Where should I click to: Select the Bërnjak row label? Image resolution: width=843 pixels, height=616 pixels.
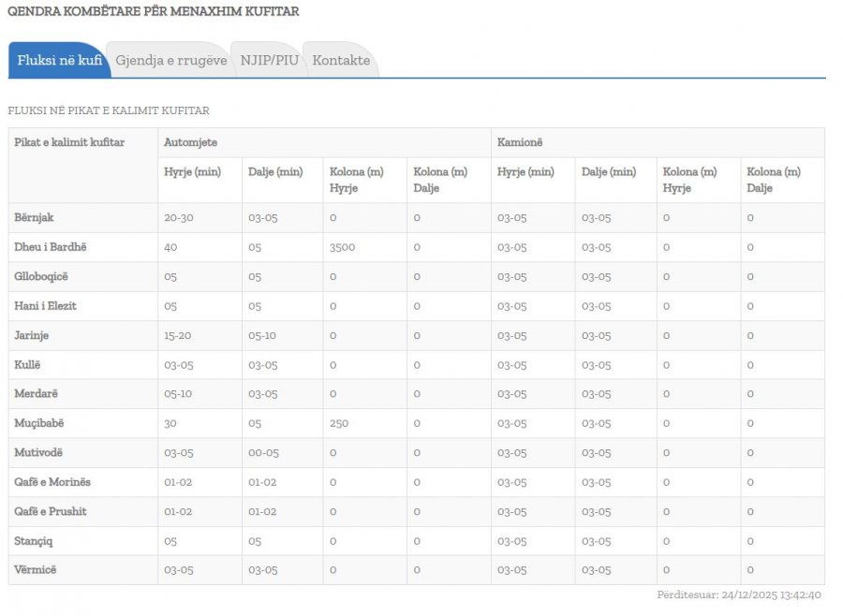35,217
